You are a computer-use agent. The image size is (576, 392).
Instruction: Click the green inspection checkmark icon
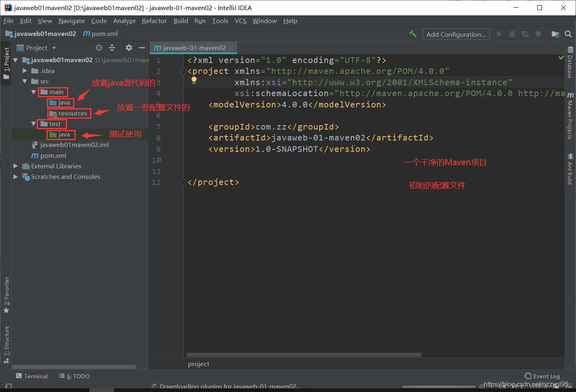pyautogui.click(x=561, y=58)
